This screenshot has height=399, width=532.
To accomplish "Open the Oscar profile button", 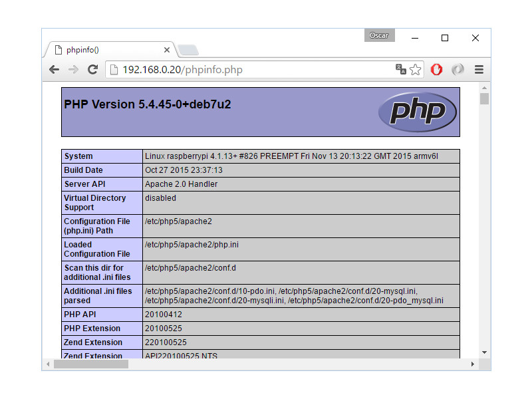I will coord(379,35).
